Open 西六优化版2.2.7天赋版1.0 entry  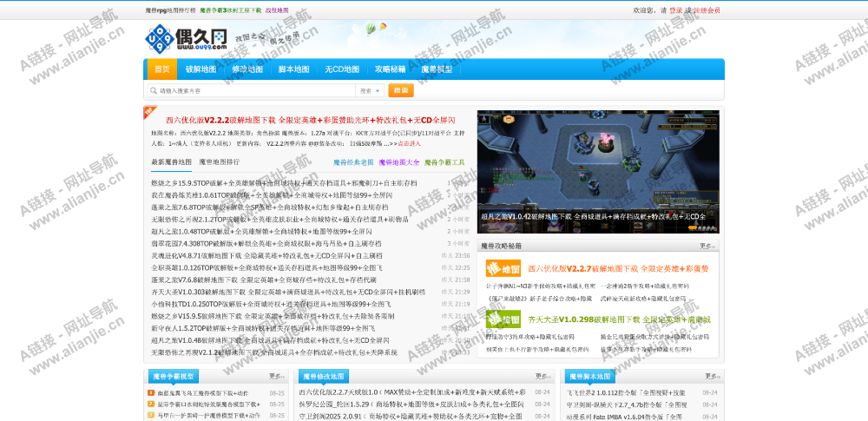coord(411,392)
